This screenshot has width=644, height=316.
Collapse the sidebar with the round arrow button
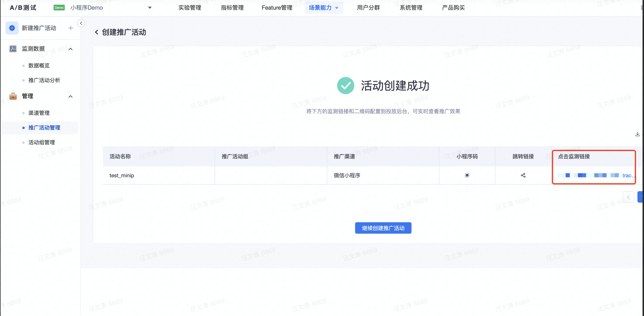tap(81, 23)
